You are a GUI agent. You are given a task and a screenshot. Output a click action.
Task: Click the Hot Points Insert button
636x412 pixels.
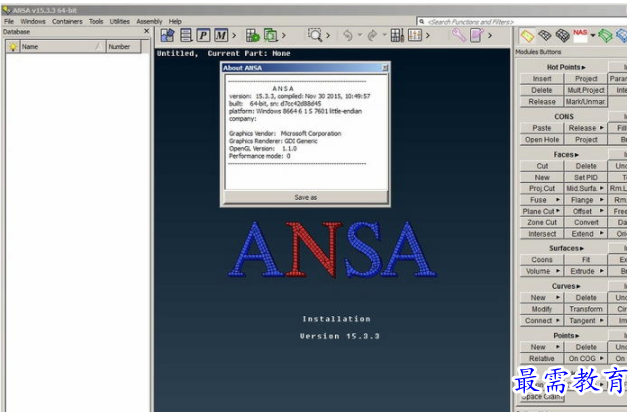coord(542,79)
